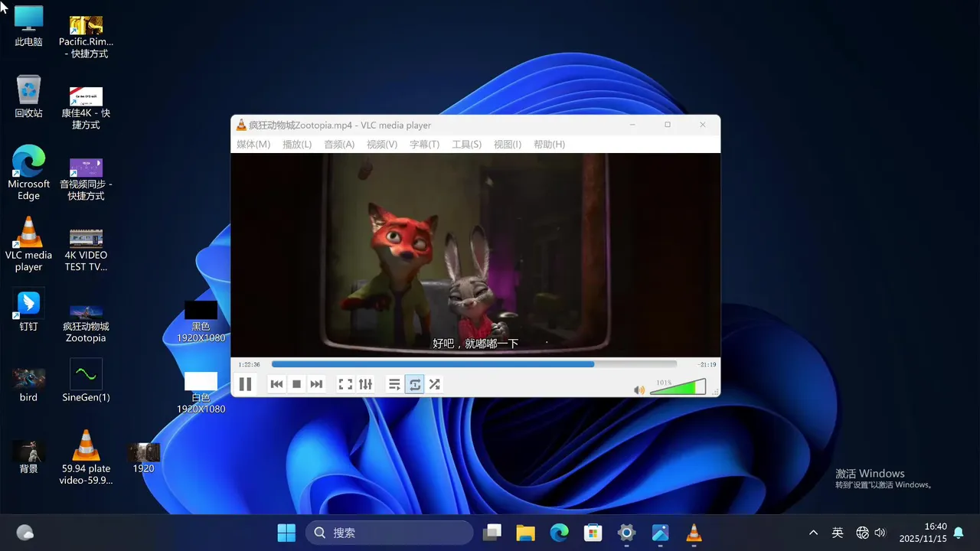
Task: Switch to VLC from taskbar icon
Action: [x=694, y=533]
